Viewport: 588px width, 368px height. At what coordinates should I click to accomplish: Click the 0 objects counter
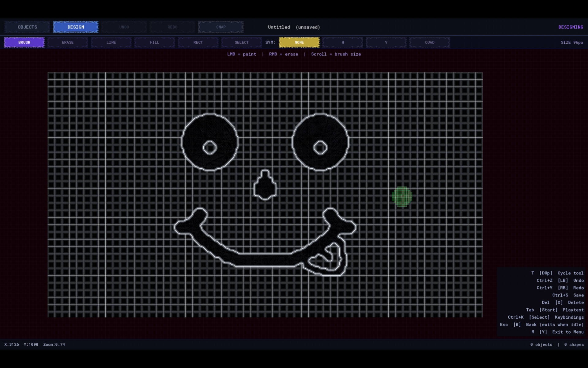(x=541, y=344)
